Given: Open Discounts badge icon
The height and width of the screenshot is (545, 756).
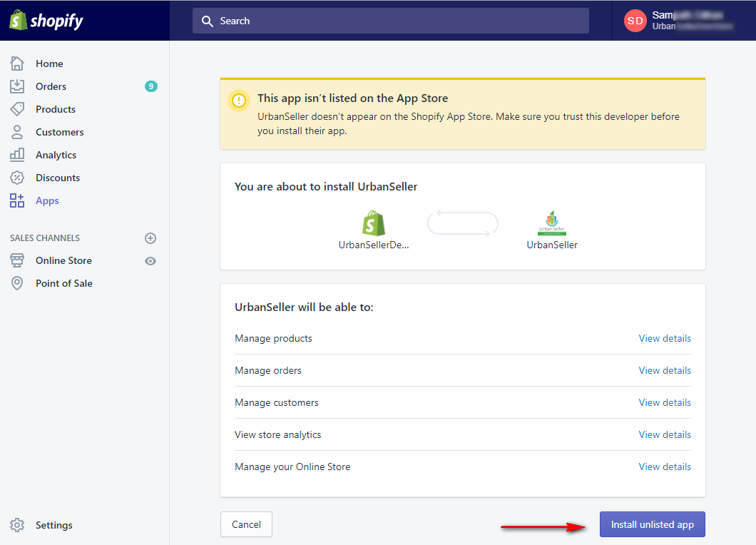Looking at the screenshot, I should [17, 178].
